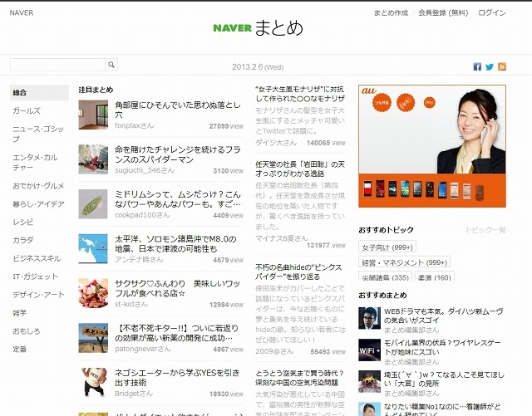
Task: Open the 女子大生風モナリザ article headline
Action: click(x=300, y=94)
